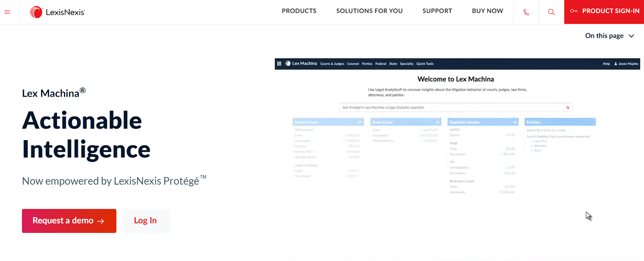Viewport: 644px width, 261px height.
Task: Select Quick Tools in Lex Machina bar
Action: [x=425, y=64]
